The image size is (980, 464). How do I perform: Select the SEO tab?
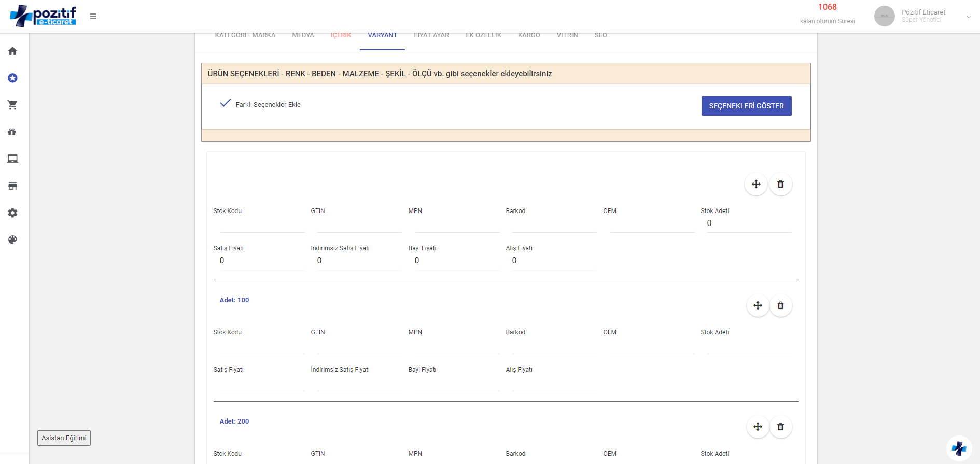pos(600,35)
